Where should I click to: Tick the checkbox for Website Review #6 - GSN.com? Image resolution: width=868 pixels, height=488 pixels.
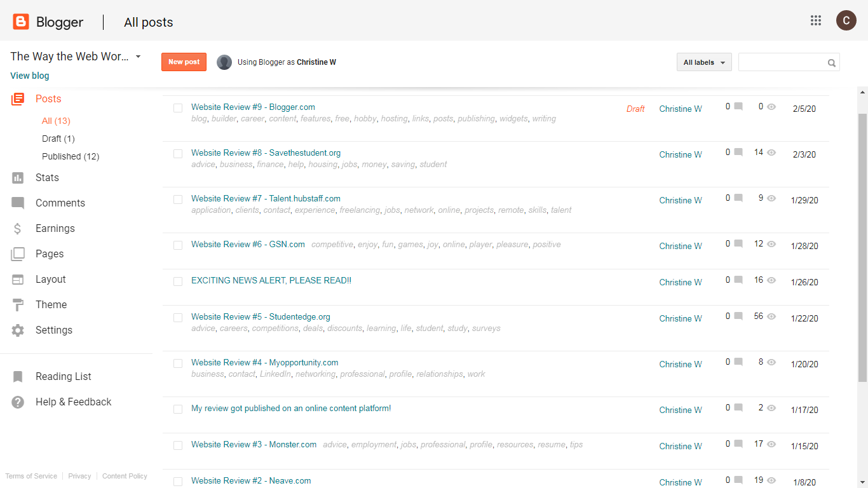click(178, 245)
